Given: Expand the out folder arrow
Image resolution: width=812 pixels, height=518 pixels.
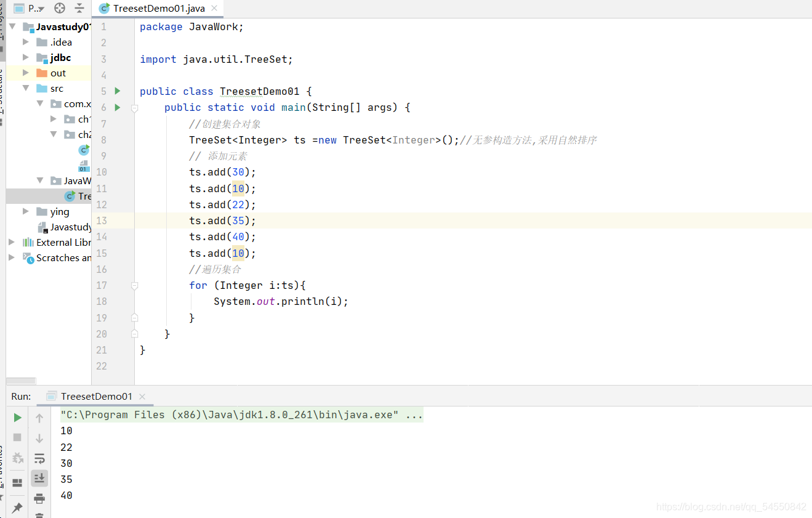Looking at the screenshot, I should pyautogui.click(x=25, y=73).
